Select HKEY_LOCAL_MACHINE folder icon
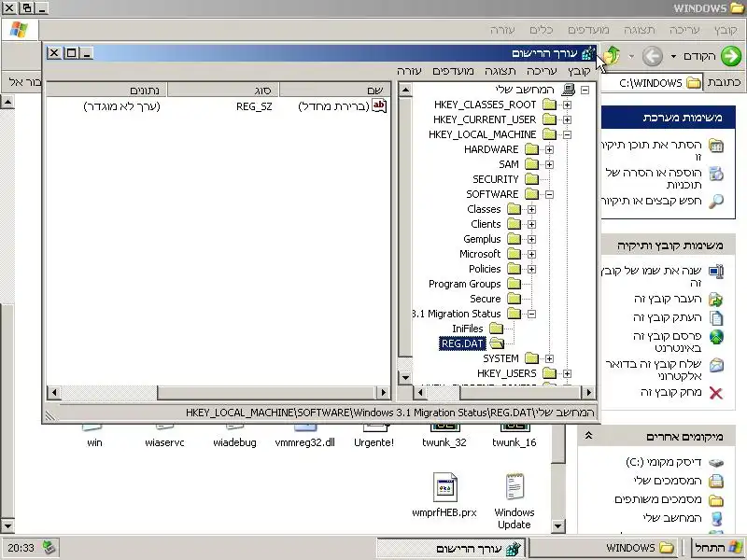Screen dimensions: 747x560 click(x=550, y=134)
